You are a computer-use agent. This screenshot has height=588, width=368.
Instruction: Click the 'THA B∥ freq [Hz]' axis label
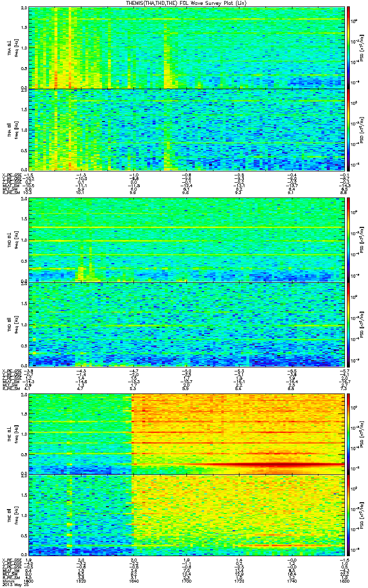click(13, 129)
